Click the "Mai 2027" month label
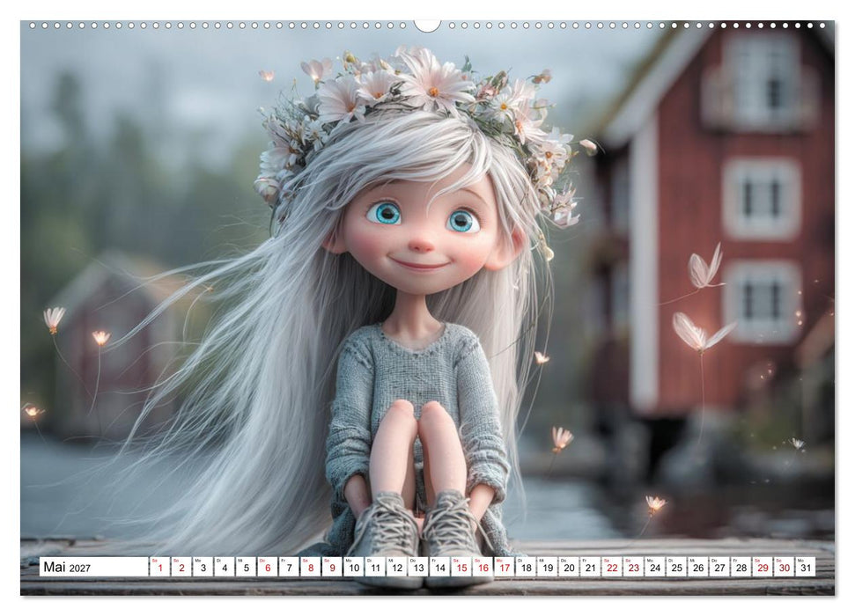Screen dimensions: 855x616 point(67,567)
